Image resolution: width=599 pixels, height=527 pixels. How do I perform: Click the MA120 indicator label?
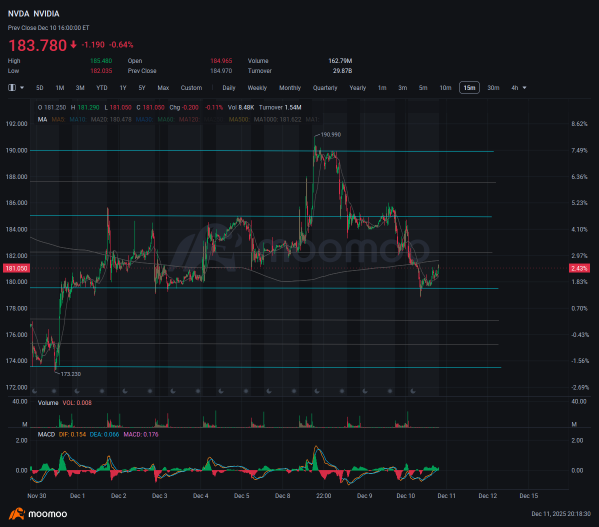point(189,120)
